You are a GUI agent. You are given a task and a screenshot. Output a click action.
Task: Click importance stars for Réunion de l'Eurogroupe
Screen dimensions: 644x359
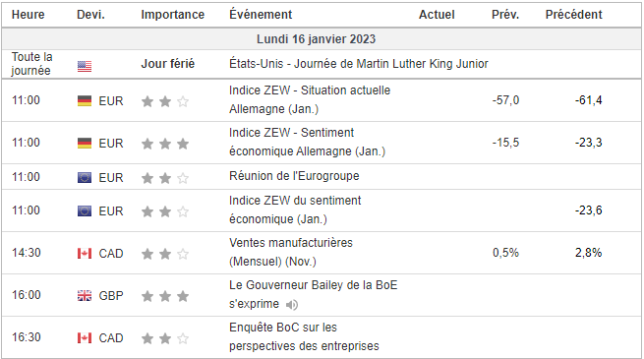point(165,178)
